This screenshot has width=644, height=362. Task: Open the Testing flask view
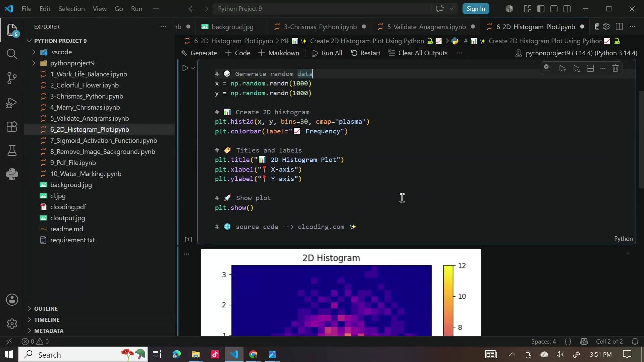(12, 150)
